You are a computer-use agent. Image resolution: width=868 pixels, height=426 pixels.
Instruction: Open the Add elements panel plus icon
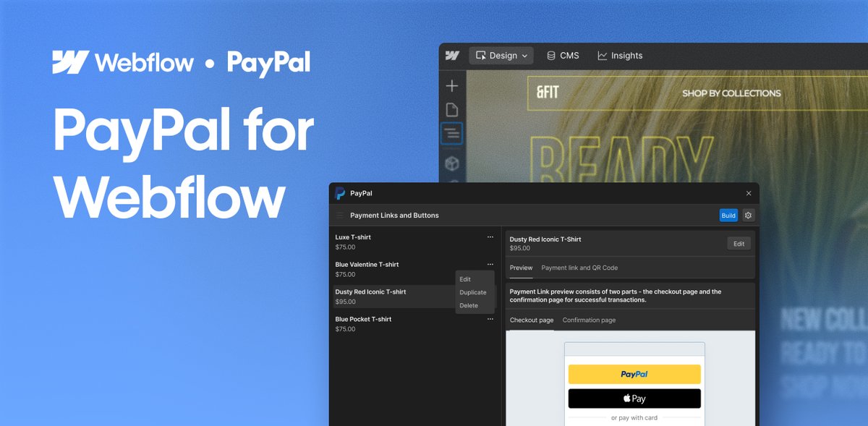coord(452,86)
